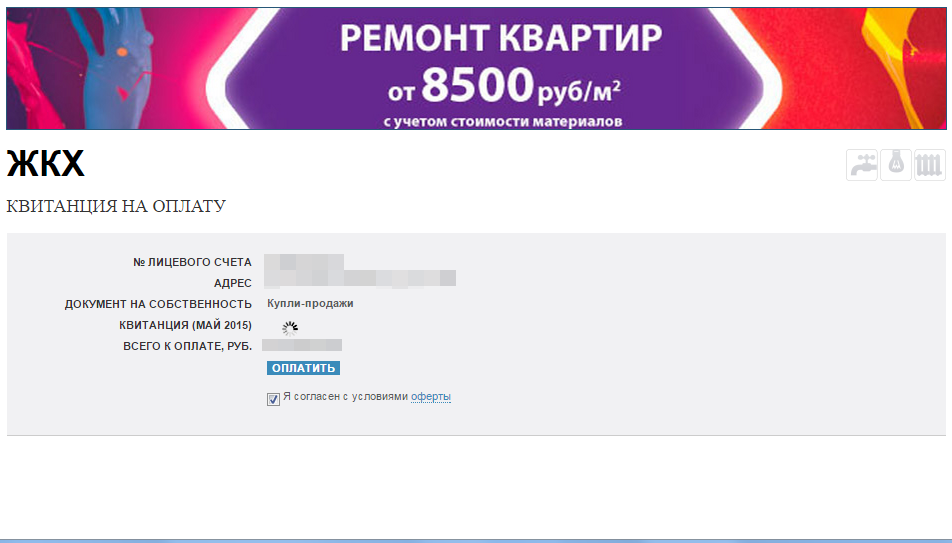
Task: Click the ВСЕГО К ОПЛАТЕ, РУБ. label
Action: click(188, 346)
